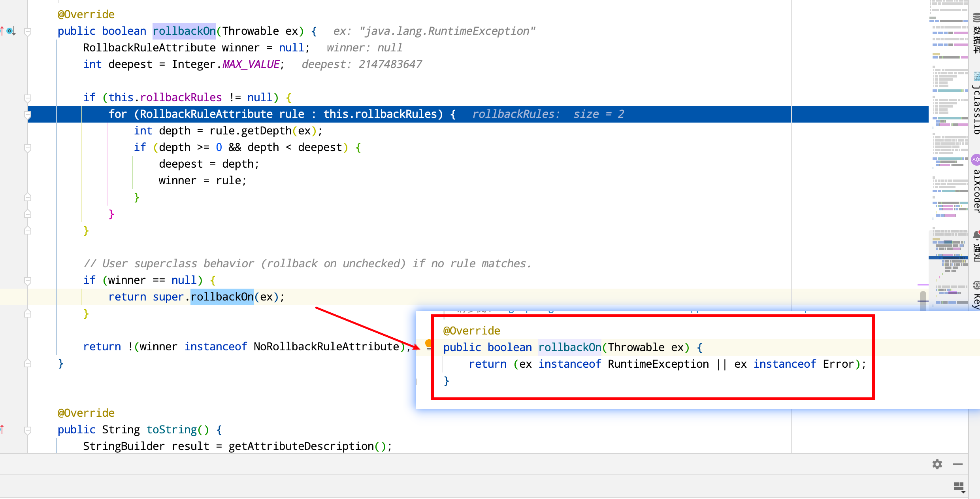This screenshot has width=980, height=499.
Task: Click 'this.rollbackRules' in the for loop
Action: tap(380, 114)
